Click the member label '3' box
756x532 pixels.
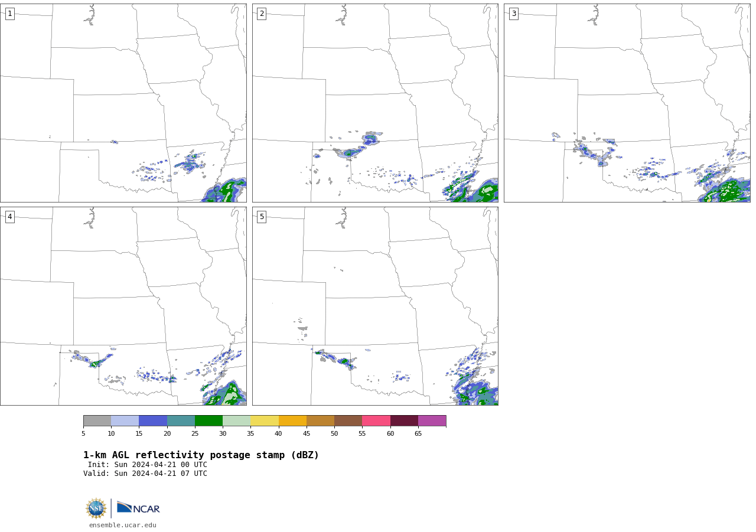pyautogui.click(x=513, y=14)
